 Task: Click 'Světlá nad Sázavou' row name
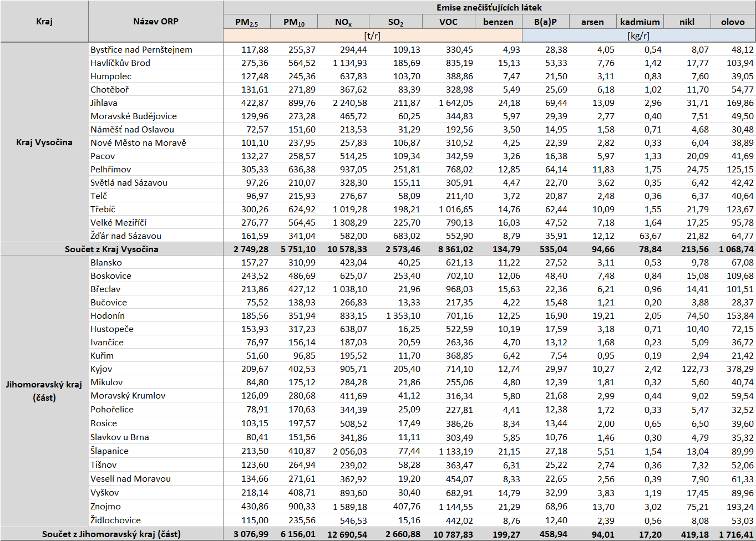(x=129, y=182)
